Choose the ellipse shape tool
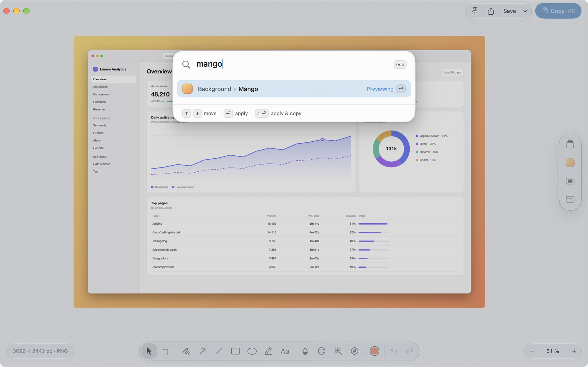The image size is (588, 367). (252, 351)
